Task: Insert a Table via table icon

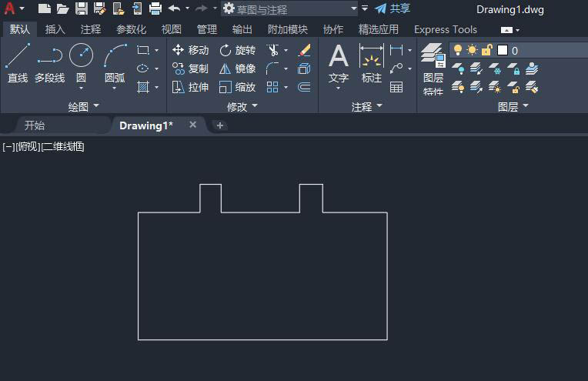Action: 396,87
